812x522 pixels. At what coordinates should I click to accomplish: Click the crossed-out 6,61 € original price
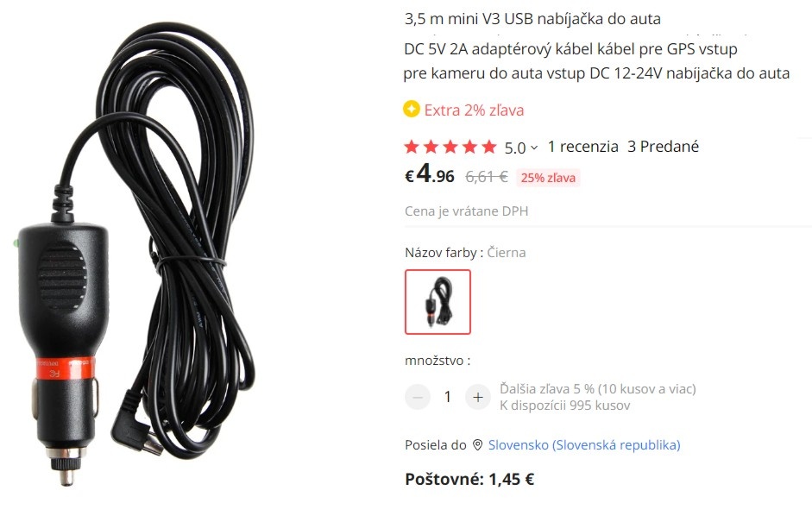click(x=487, y=177)
